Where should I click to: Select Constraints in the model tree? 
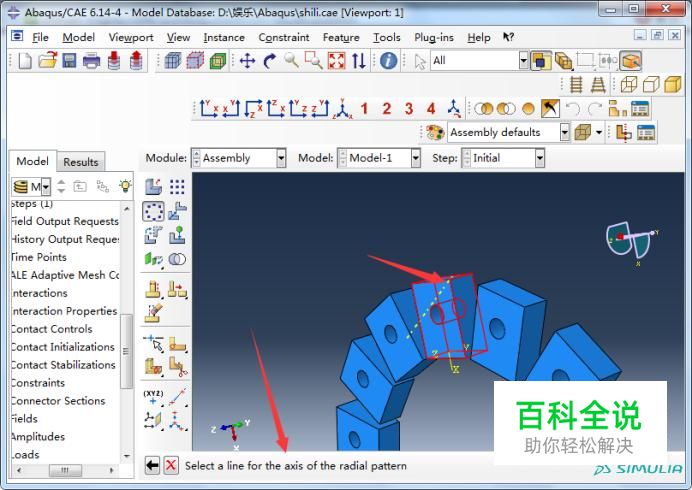tap(38, 383)
